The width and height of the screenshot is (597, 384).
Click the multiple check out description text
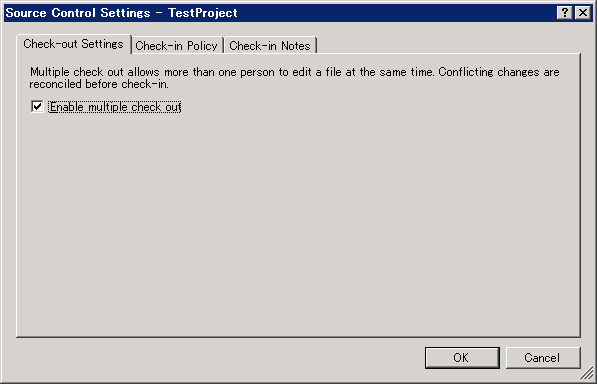[x=294, y=78]
